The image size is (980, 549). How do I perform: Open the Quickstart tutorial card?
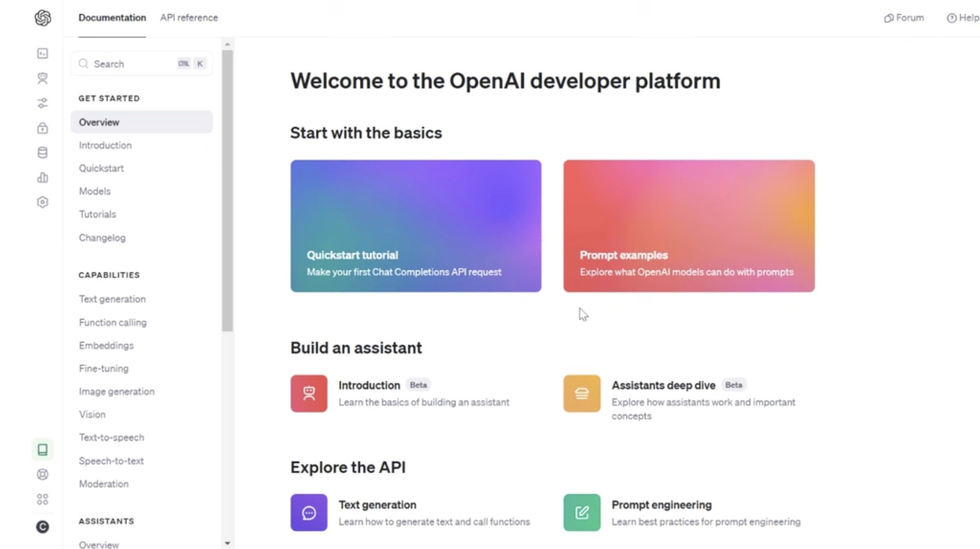(x=416, y=226)
